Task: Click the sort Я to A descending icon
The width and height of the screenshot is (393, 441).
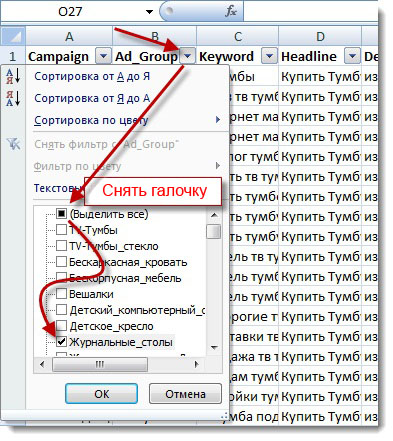Action: [x=13, y=98]
